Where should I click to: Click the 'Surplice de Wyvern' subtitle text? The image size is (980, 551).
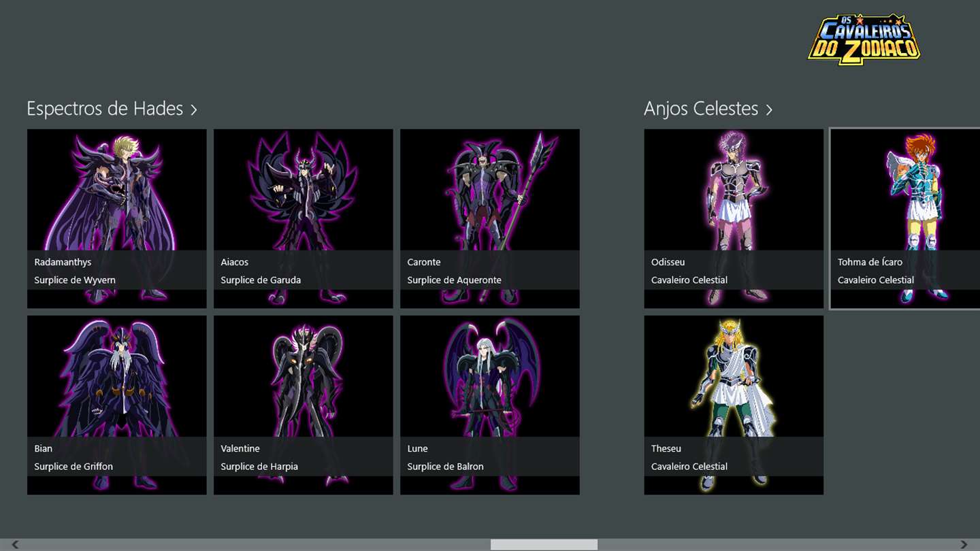click(75, 280)
